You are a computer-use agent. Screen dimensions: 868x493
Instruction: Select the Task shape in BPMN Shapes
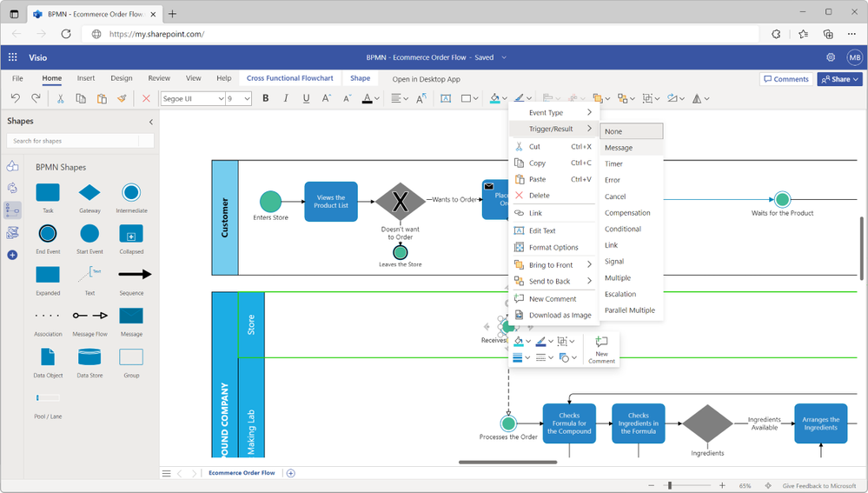tap(48, 192)
